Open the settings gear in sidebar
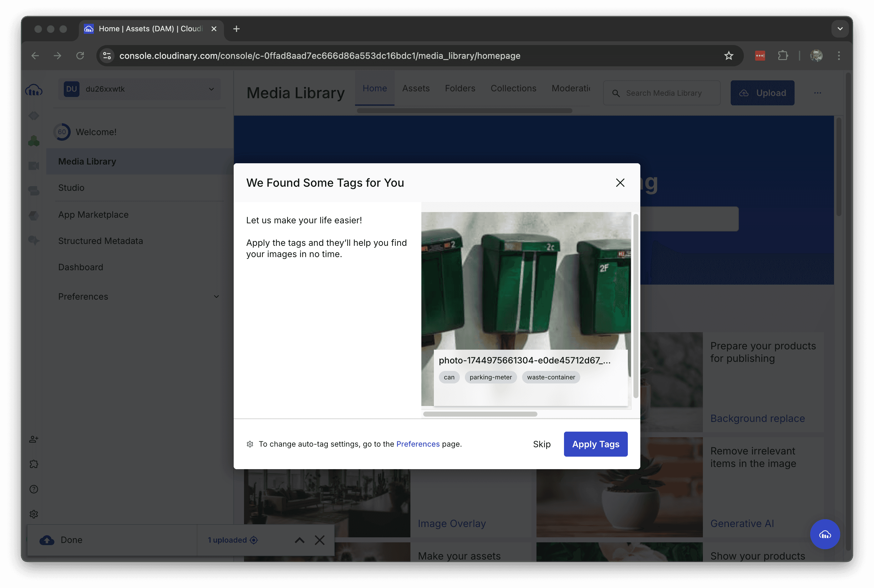874x588 pixels. click(34, 514)
